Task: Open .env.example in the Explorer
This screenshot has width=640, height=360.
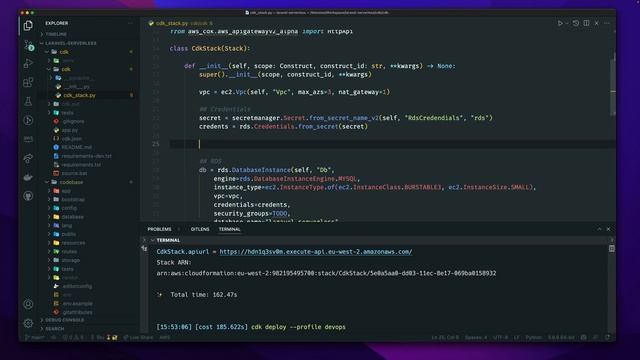Action: pyautogui.click(x=77, y=303)
